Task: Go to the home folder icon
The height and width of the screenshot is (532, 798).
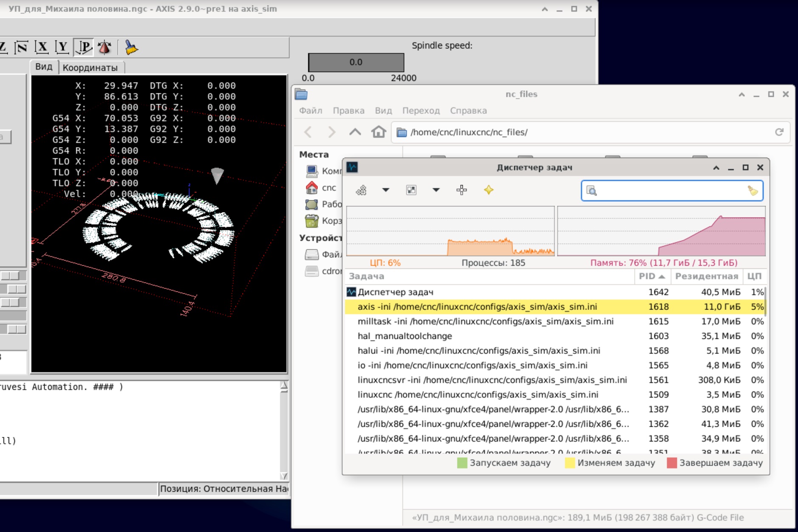Action: [378, 132]
